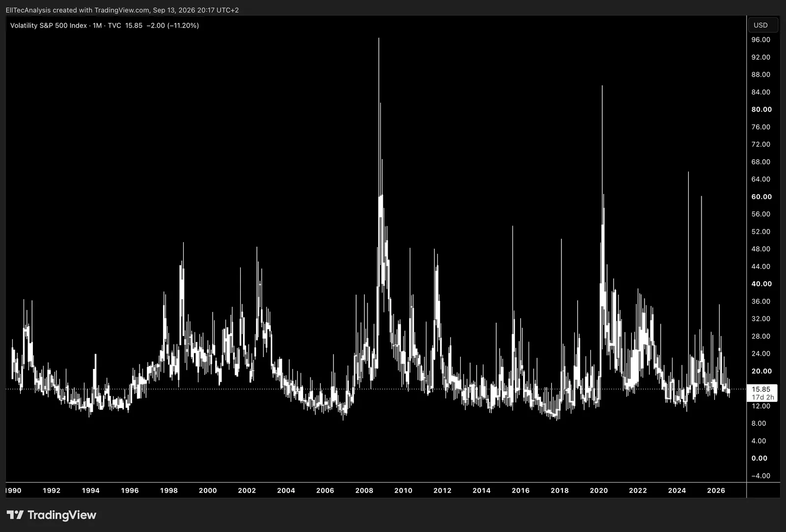Click the TVC exchange label
Screen dimensions: 786x532
pyautogui.click(x=114, y=26)
